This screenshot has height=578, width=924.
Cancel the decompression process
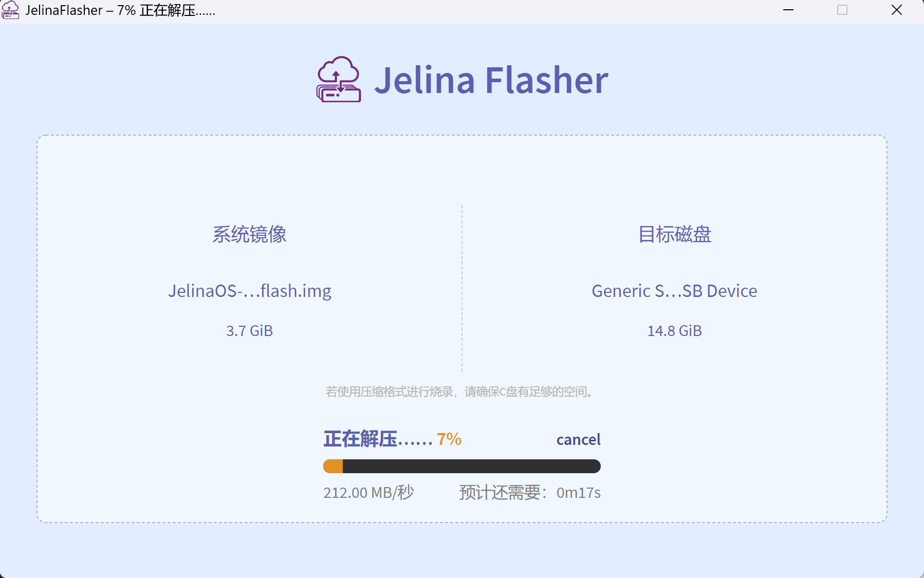point(578,440)
